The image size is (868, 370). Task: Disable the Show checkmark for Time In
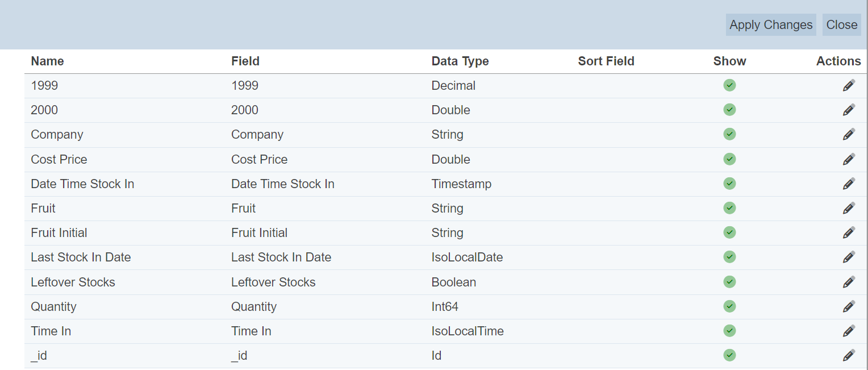[x=729, y=331]
